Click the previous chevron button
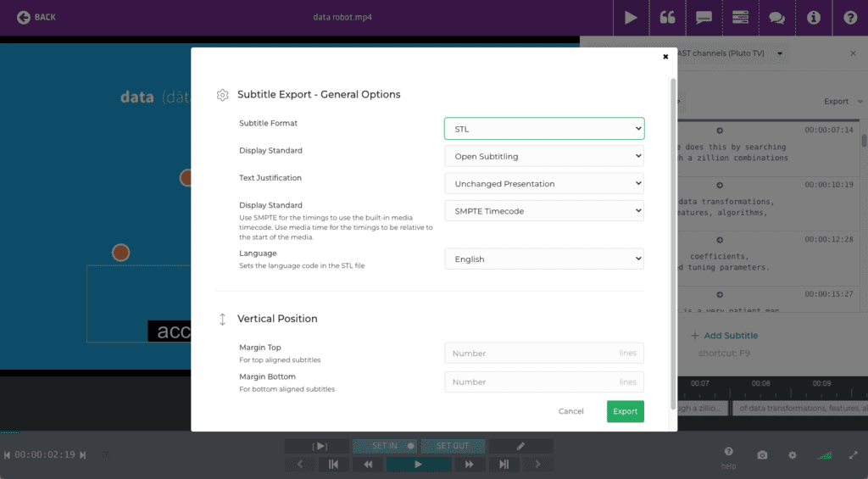The width and height of the screenshot is (868, 479). pos(300,464)
